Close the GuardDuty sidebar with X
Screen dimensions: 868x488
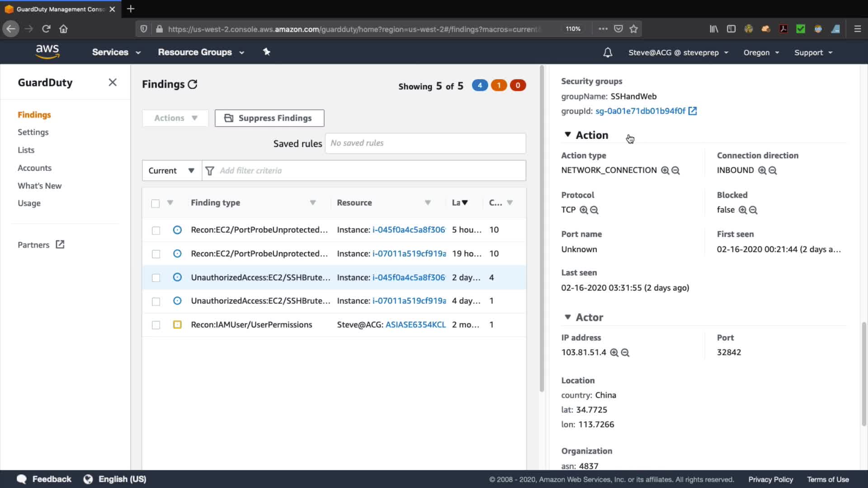[113, 82]
